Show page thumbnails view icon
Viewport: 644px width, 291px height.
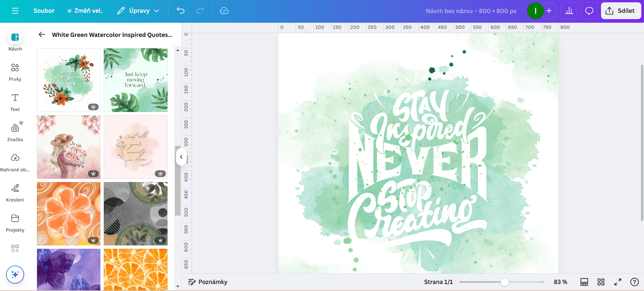584,282
